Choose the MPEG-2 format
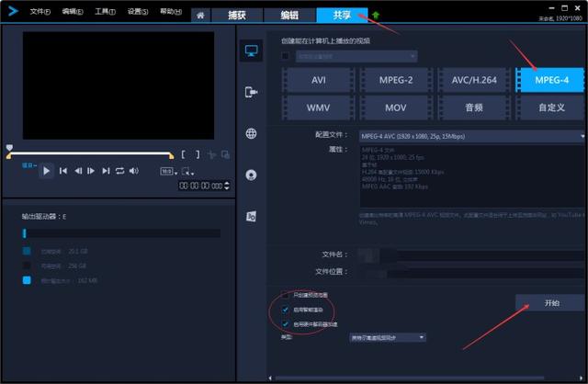This screenshot has height=384, width=588. point(396,80)
